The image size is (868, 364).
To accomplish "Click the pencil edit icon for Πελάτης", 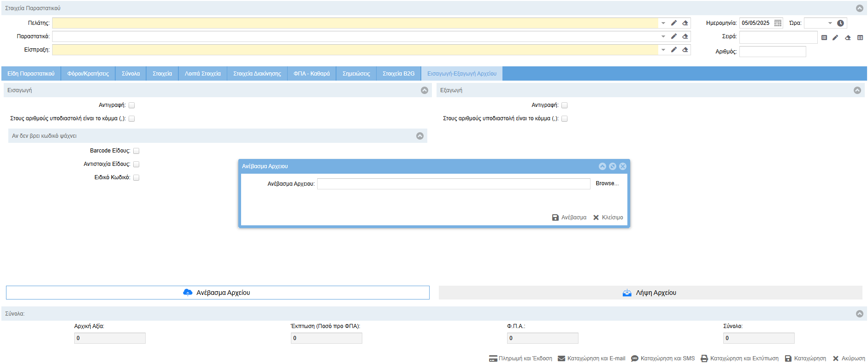I will 673,23.
